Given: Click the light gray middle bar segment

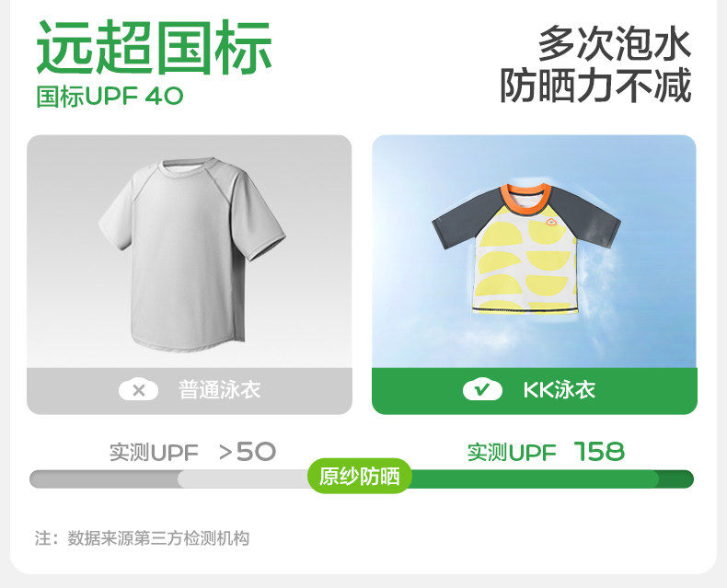Looking at the screenshot, I should [x=243, y=479].
